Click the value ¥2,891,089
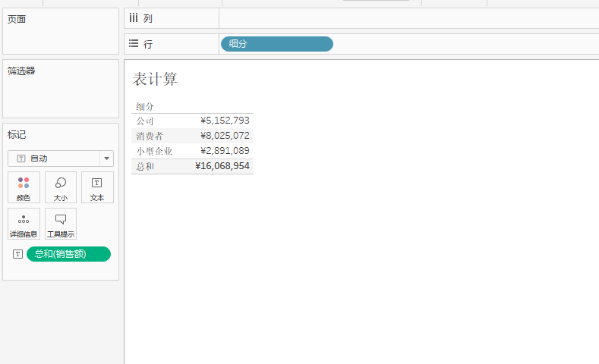 click(225, 151)
